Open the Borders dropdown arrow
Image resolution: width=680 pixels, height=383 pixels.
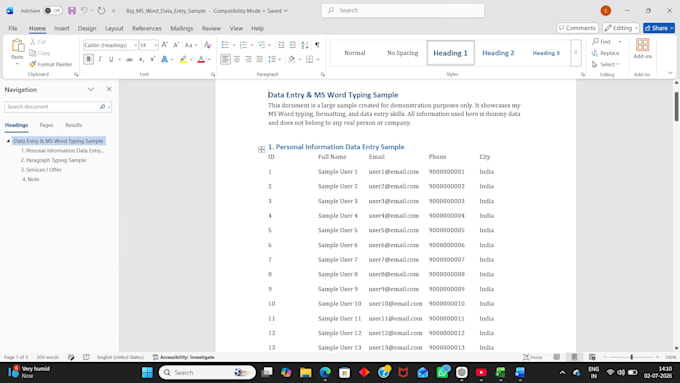pyautogui.click(x=318, y=59)
